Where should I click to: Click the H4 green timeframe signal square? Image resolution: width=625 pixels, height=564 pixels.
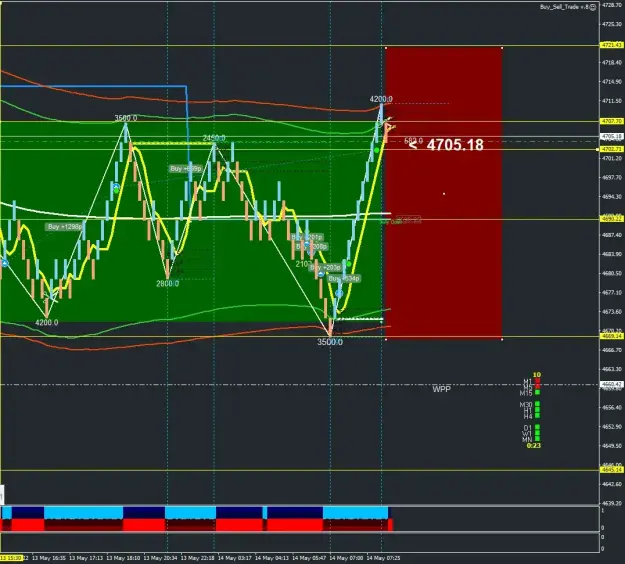pos(537,416)
